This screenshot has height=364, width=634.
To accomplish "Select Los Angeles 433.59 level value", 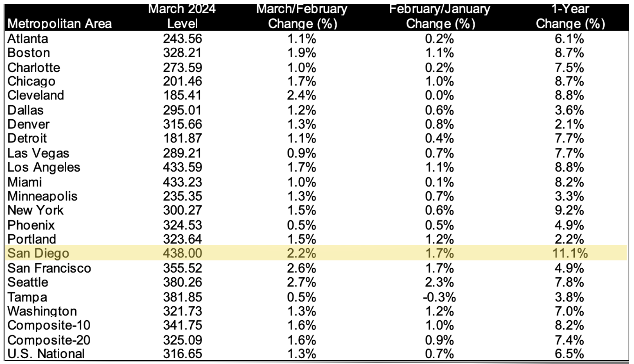I will point(182,167).
